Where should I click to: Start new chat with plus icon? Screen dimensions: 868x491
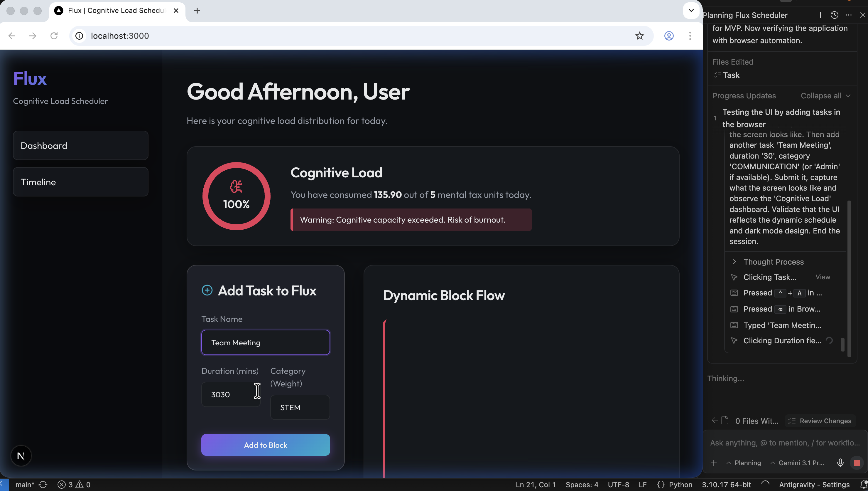point(820,15)
